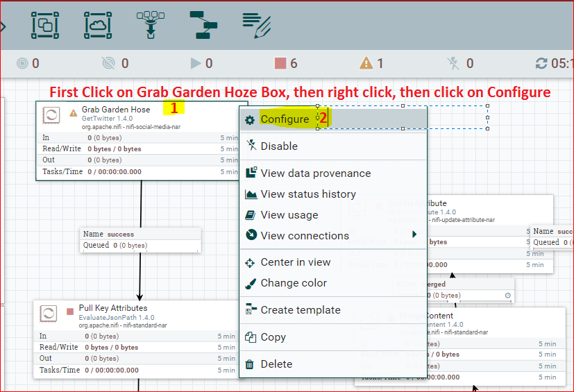The image size is (574, 392).
Task: Click expiration clock icon on merged connection
Action: coord(508,296)
